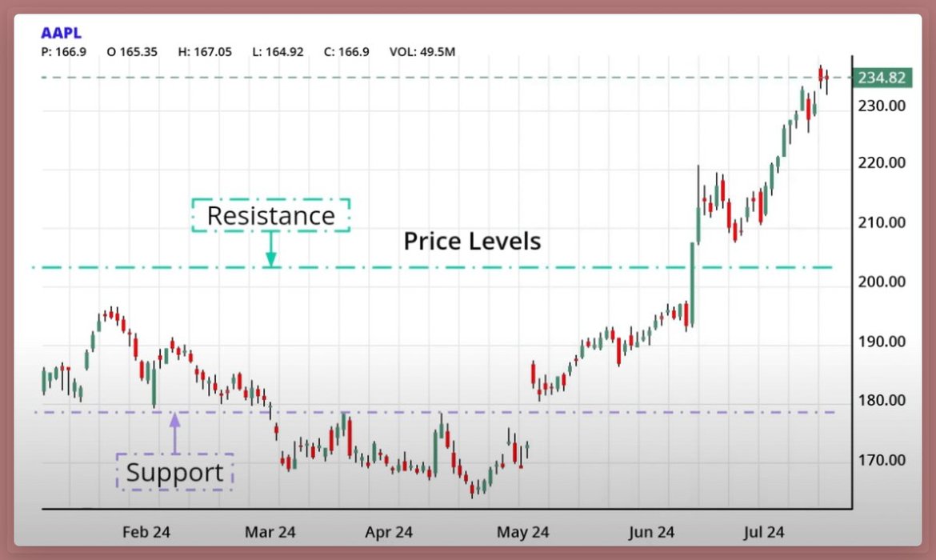Select the Support label box

coord(174,472)
